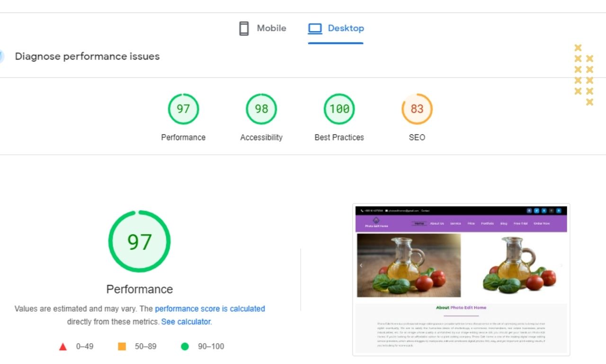606x364 pixels.
Task: Open the Portfolio item in the site menu
Action: point(487,223)
